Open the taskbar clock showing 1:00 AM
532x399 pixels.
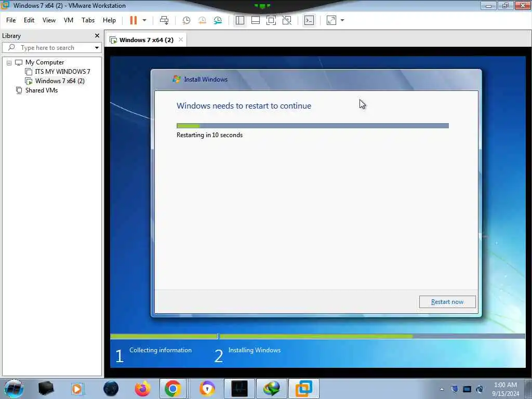pyautogui.click(x=506, y=389)
